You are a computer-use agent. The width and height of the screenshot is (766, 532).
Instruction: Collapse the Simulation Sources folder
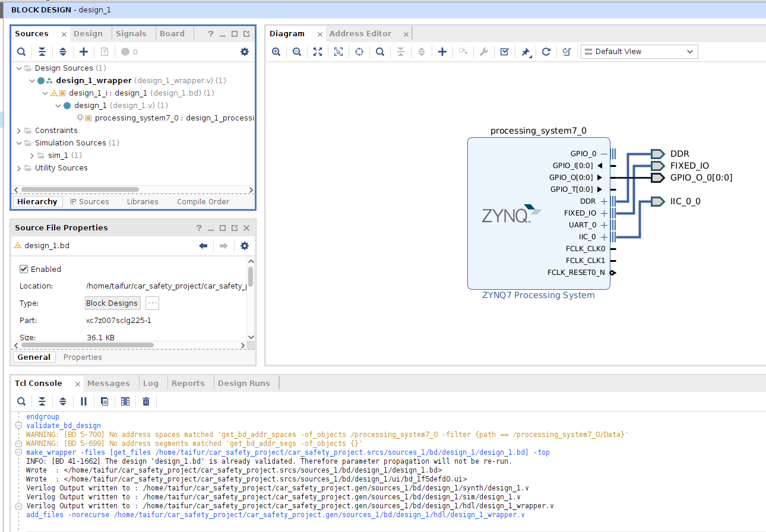[x=19, y=143]
